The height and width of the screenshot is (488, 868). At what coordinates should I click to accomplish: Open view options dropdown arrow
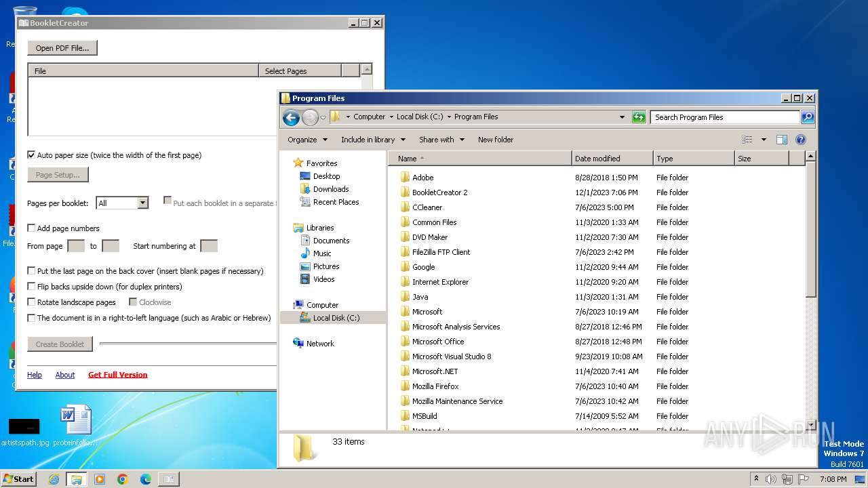(x=764, y=140)
